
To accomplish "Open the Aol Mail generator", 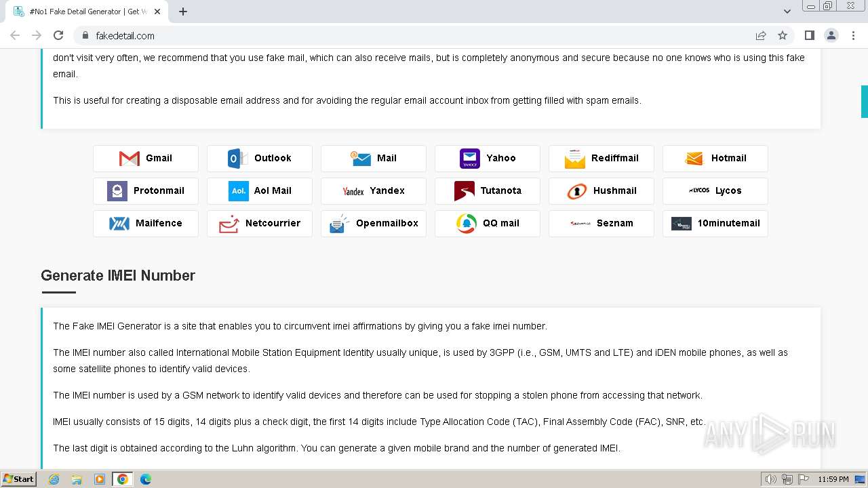I will [x=260, y=190].
